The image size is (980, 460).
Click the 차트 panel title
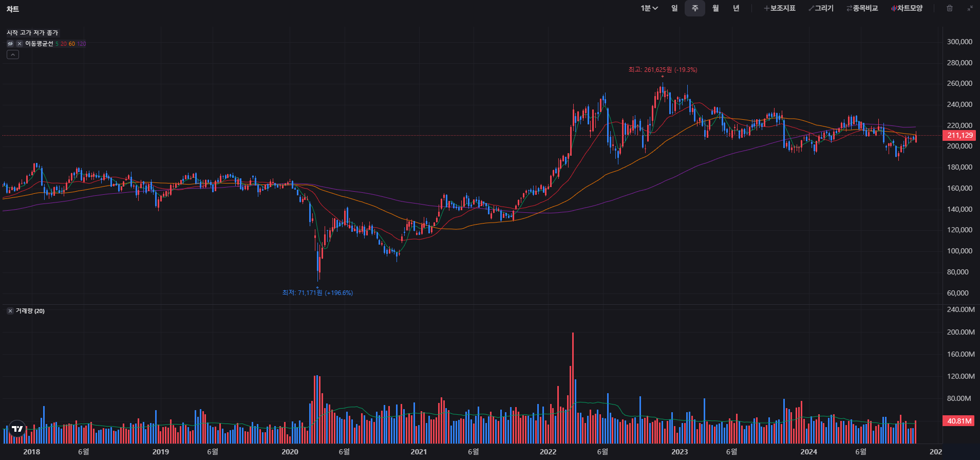[x=13, y=9]
